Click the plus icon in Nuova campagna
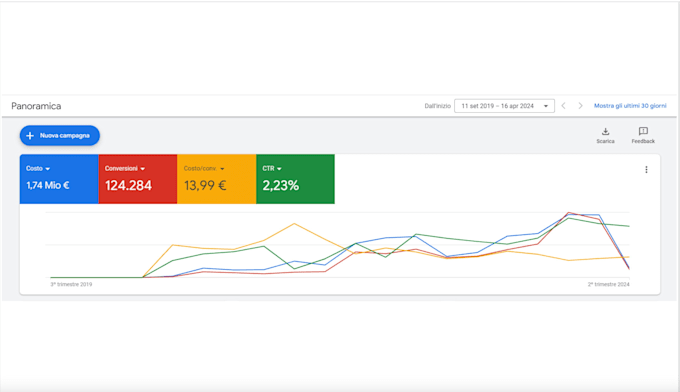The image size is (680, 392). [30, 136]
